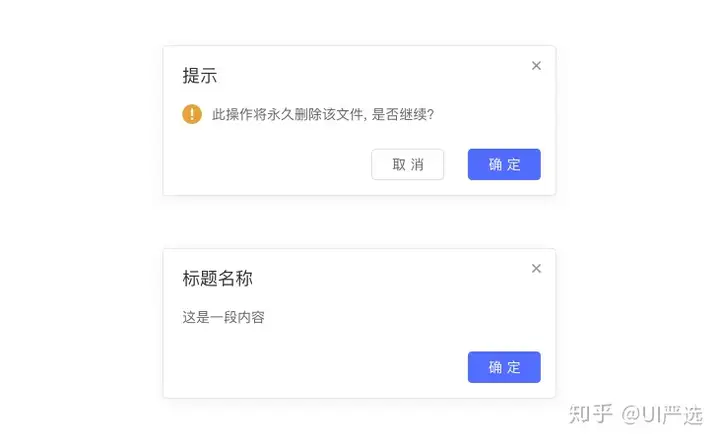Confirm deletion with 确定 in the 提示 dialog
Image resolution: width=720 pixels, height=444 pixels.
(504, 165)
